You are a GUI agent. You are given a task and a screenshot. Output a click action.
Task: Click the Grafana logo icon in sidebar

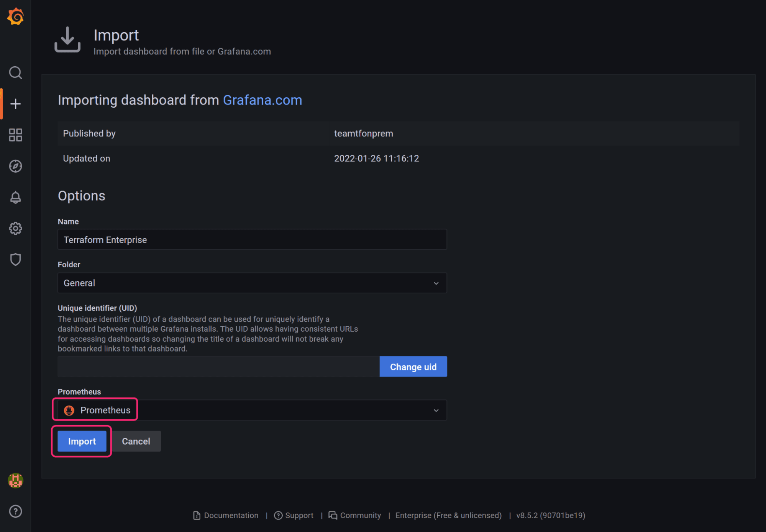coord(15,16)
